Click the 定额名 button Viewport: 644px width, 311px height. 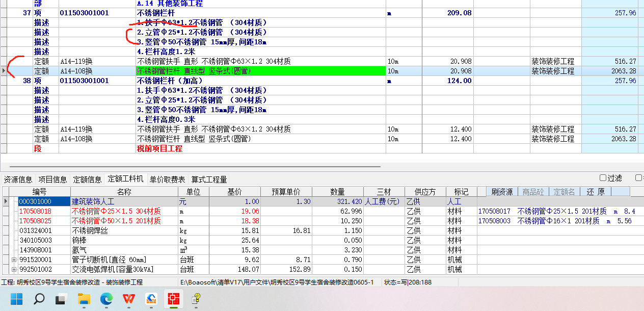pyautogui.click(x=564, y=192)
